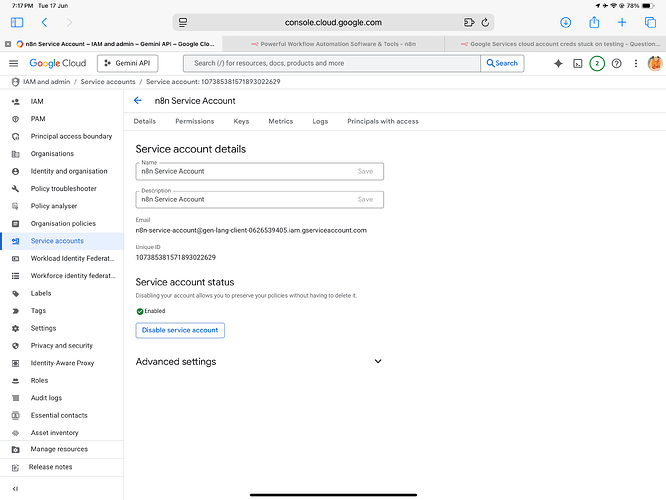Save the Name field
This screenshot has width=666, height=500.
point(365,171)
